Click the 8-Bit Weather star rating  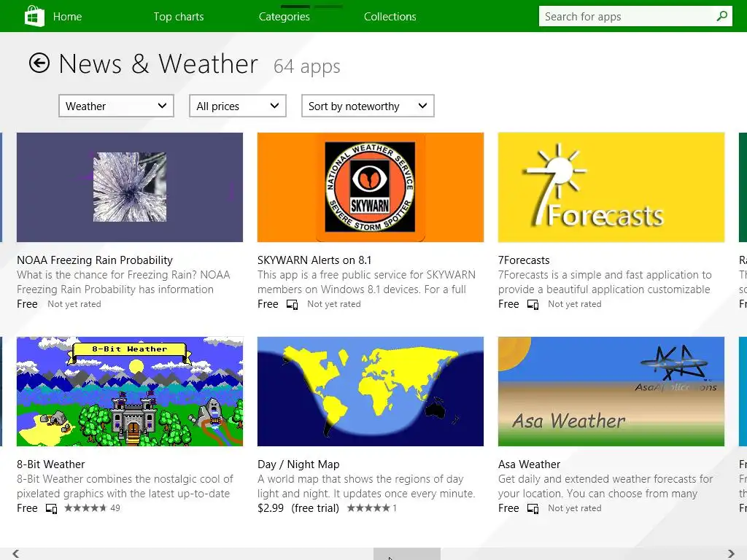(x=85, y=508)
